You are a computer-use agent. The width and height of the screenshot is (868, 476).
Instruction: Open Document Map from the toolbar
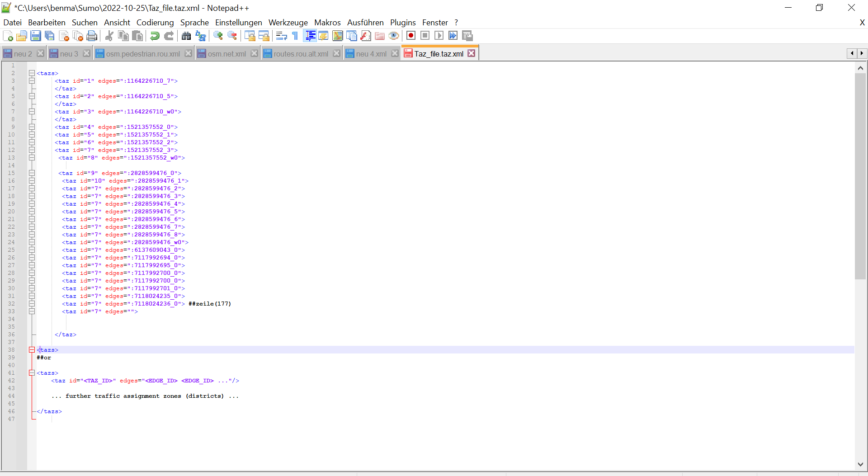[338, 36]
